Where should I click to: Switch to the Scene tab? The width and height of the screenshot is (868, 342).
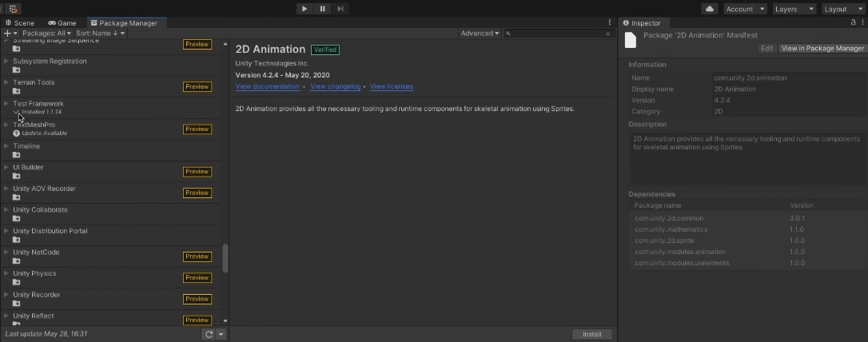tap(20, 23)
